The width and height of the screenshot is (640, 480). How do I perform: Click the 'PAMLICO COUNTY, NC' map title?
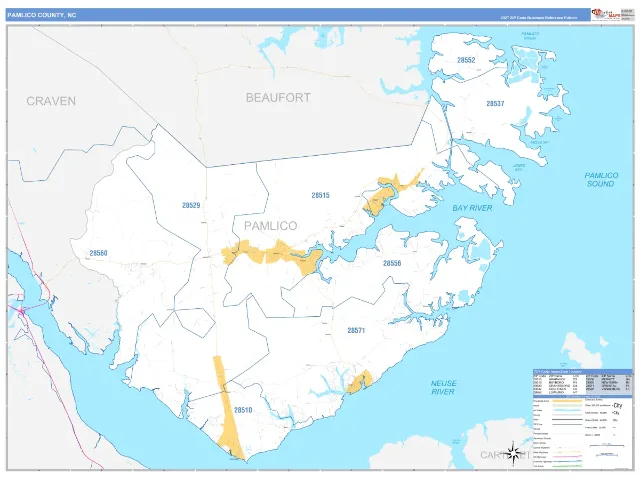(41, 15)
